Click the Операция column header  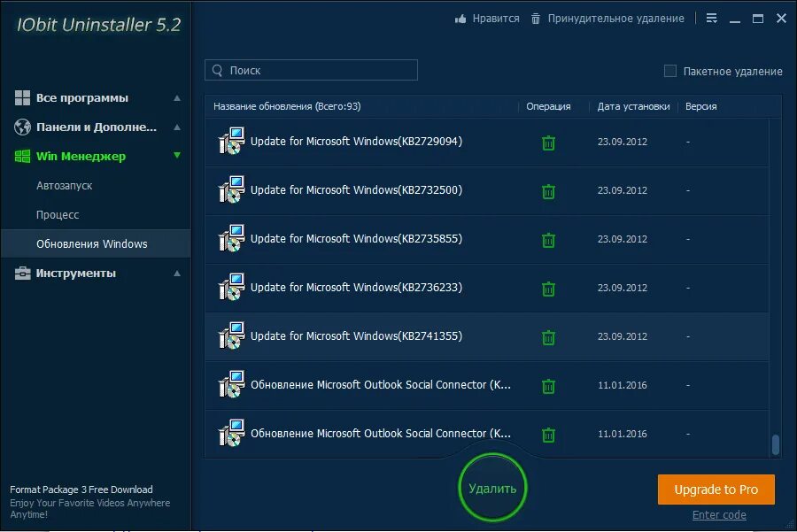[x=548, y=106]
